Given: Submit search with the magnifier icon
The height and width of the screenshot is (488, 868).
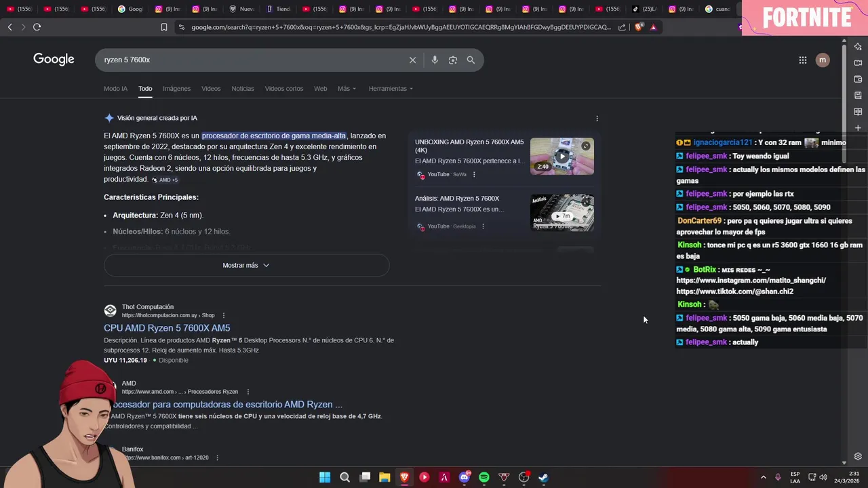Looking at the screenshot, I should (x=471, y=60).
